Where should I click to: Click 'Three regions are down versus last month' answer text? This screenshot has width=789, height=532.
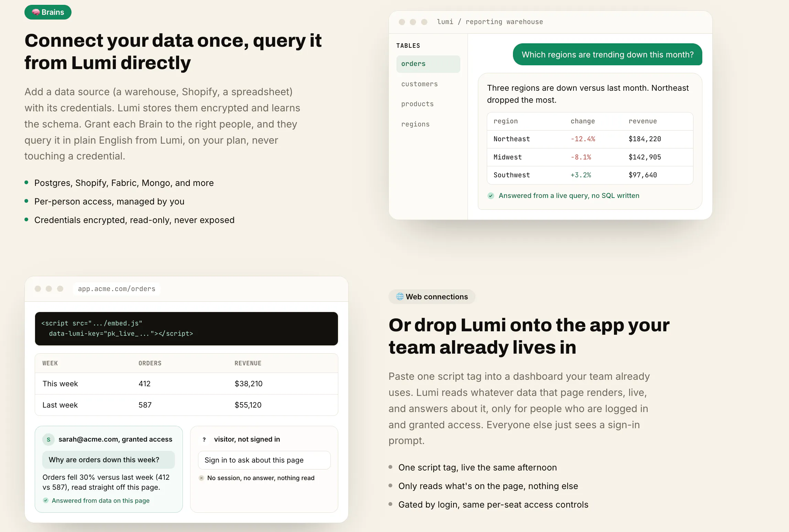click(588, 94)
